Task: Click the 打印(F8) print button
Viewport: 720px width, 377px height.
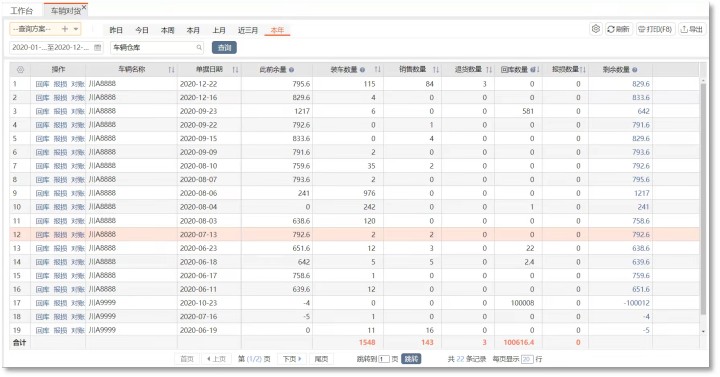Action: pos(655,29)
